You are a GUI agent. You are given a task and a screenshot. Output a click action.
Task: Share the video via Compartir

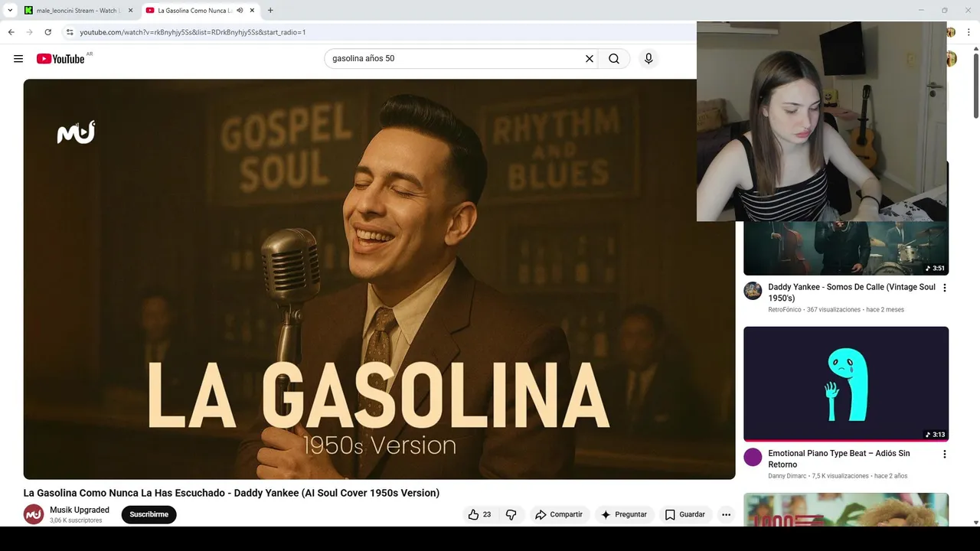pyautogui.click(x=559, y=514)
